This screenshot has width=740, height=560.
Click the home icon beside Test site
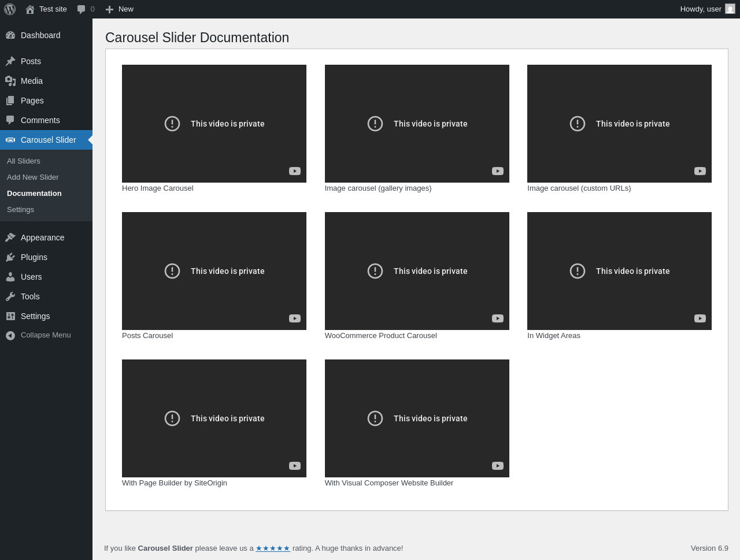coord(30,9)
